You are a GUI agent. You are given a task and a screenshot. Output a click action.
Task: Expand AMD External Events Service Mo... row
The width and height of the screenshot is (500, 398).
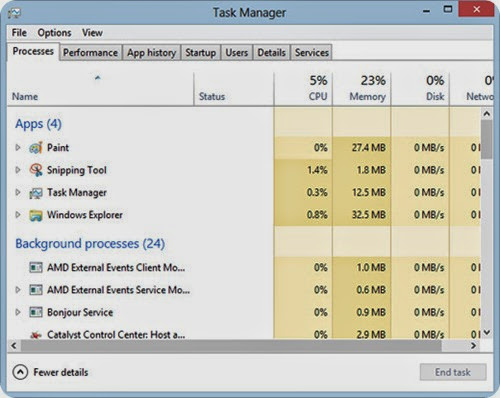(18, 290)
